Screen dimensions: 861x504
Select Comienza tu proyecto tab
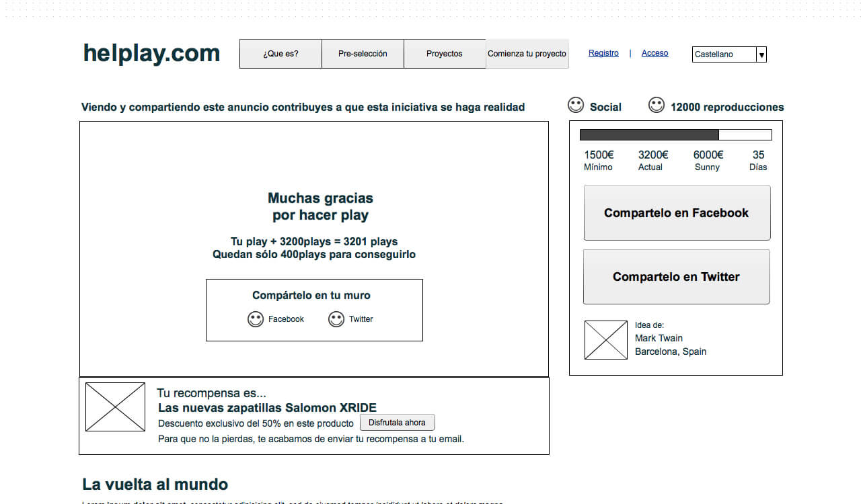527,54
